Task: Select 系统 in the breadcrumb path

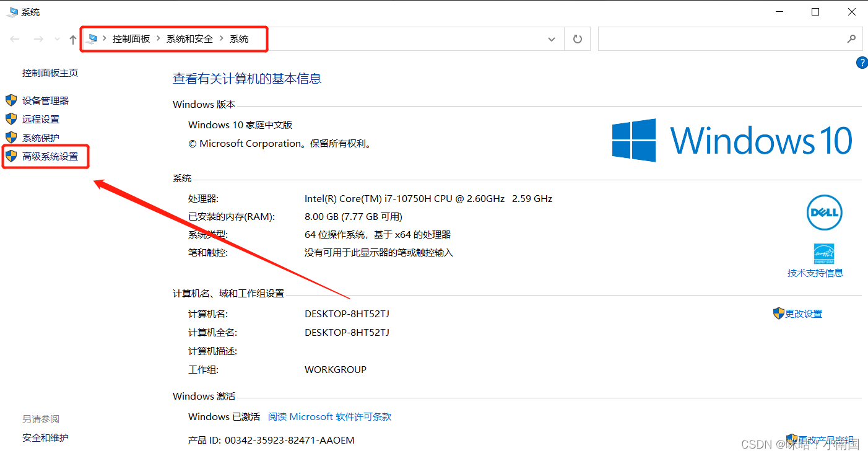Action: (x=239, y=38)
